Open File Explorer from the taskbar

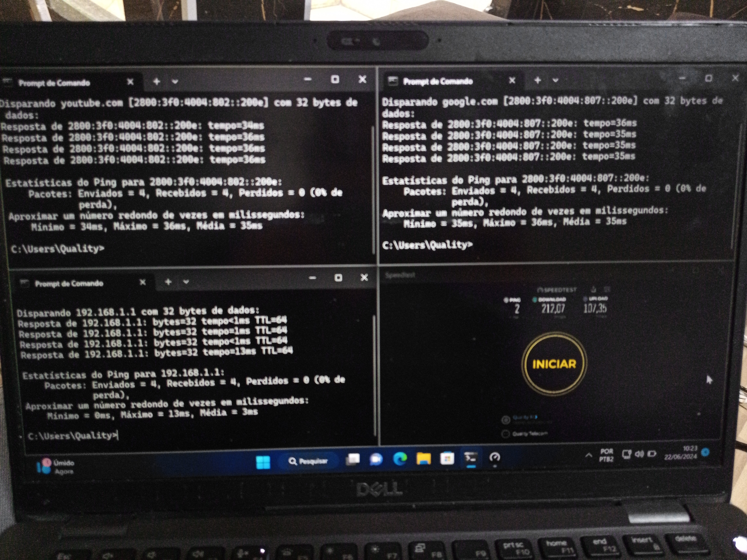(423, 459)
